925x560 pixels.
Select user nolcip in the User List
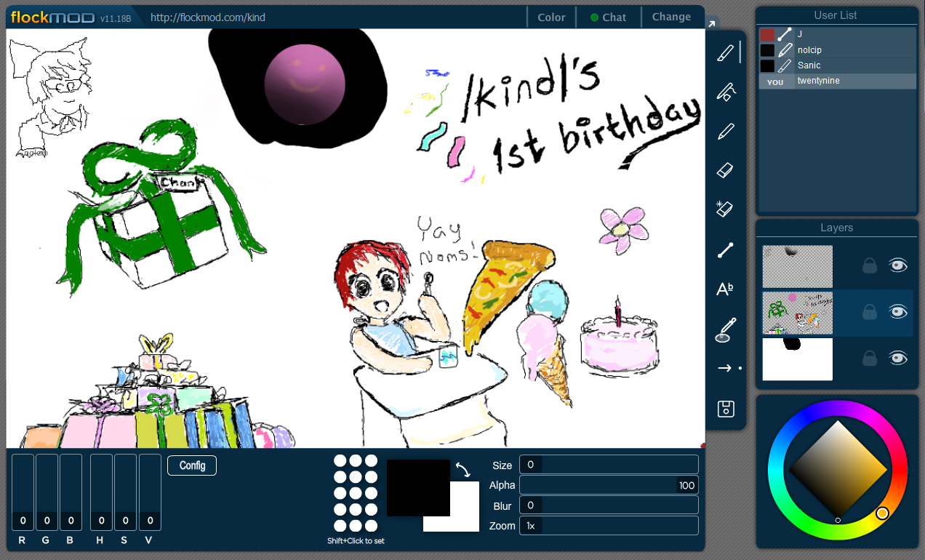click(x=838, y=50)
